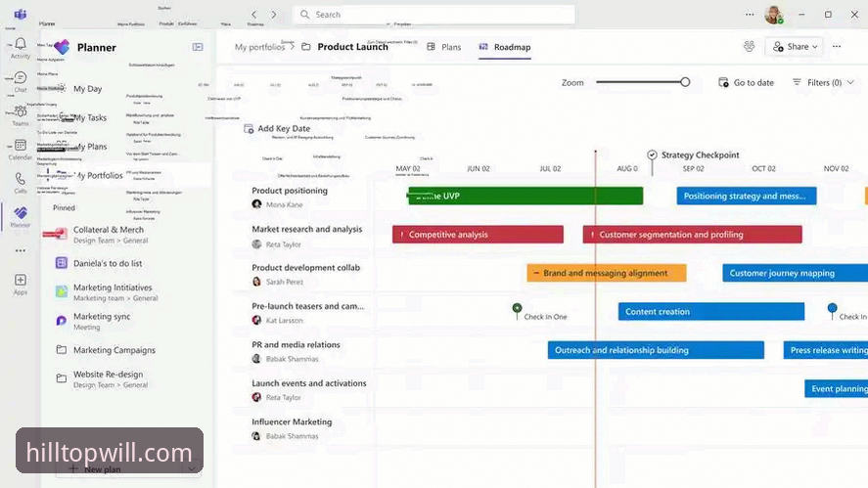
Task: Click My portfolios breadcrumb link
Action: click(x=259, y=47)
